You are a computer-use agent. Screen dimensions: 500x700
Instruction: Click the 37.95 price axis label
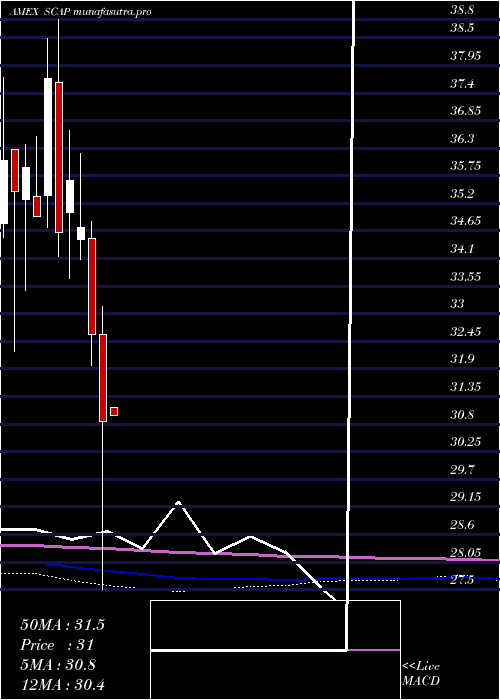tap(466, 56)
